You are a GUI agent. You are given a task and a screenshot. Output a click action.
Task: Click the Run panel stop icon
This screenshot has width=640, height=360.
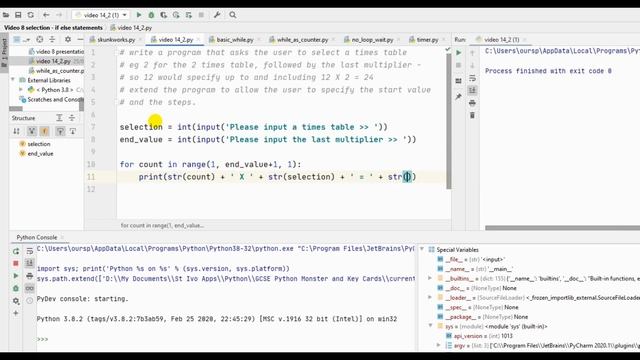(x=458, y=65)
